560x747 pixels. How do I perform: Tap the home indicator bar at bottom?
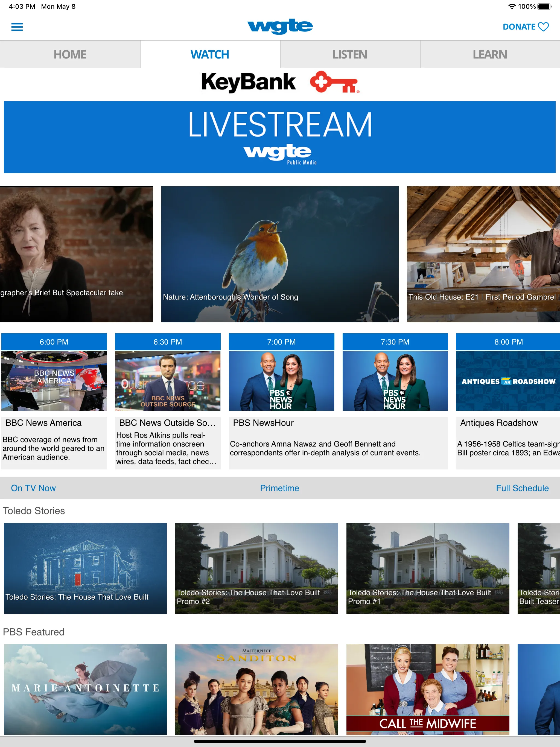(x=280, y=742)
